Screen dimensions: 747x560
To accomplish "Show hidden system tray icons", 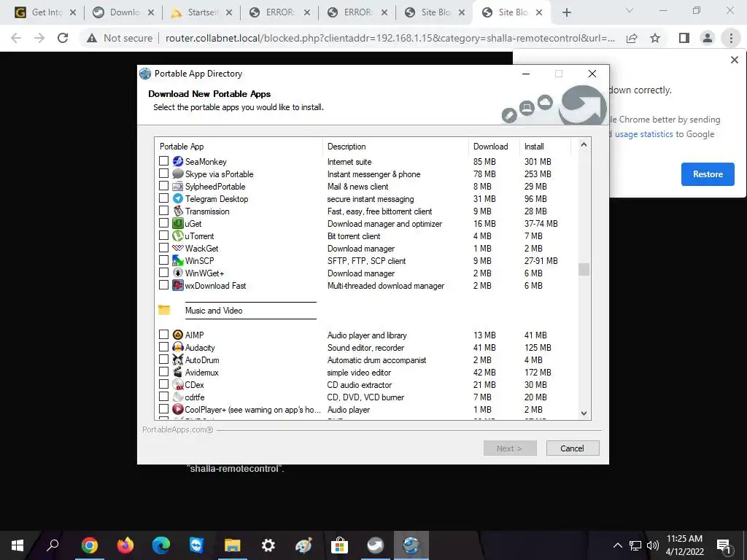I will [617, 545].
